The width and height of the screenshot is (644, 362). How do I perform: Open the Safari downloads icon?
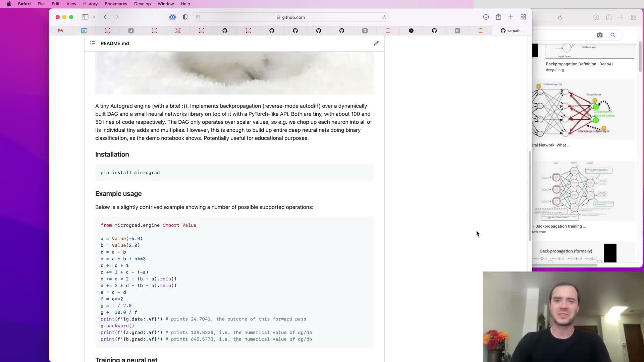486,17
